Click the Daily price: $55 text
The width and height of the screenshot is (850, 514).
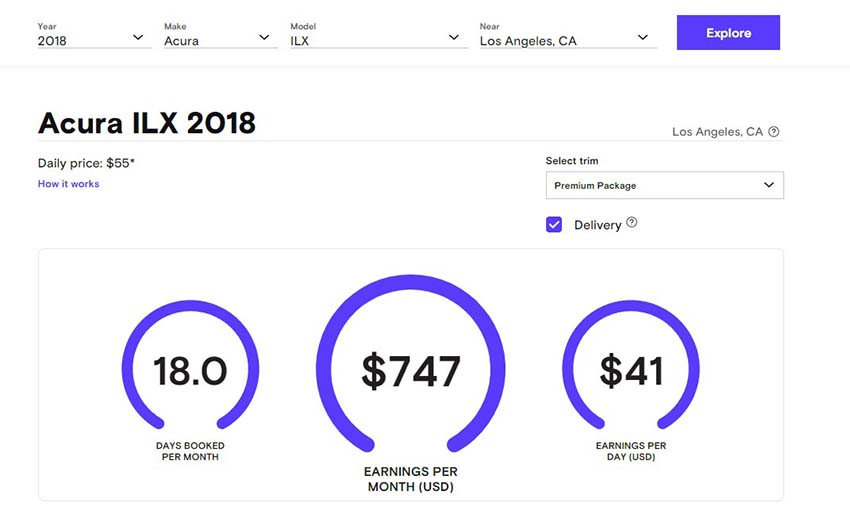coord(86,163)
